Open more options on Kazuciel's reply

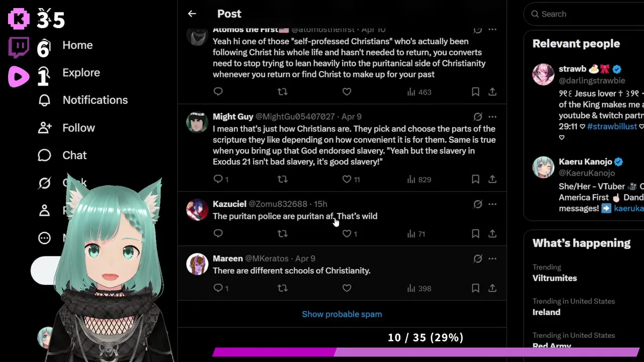point(493,204)
